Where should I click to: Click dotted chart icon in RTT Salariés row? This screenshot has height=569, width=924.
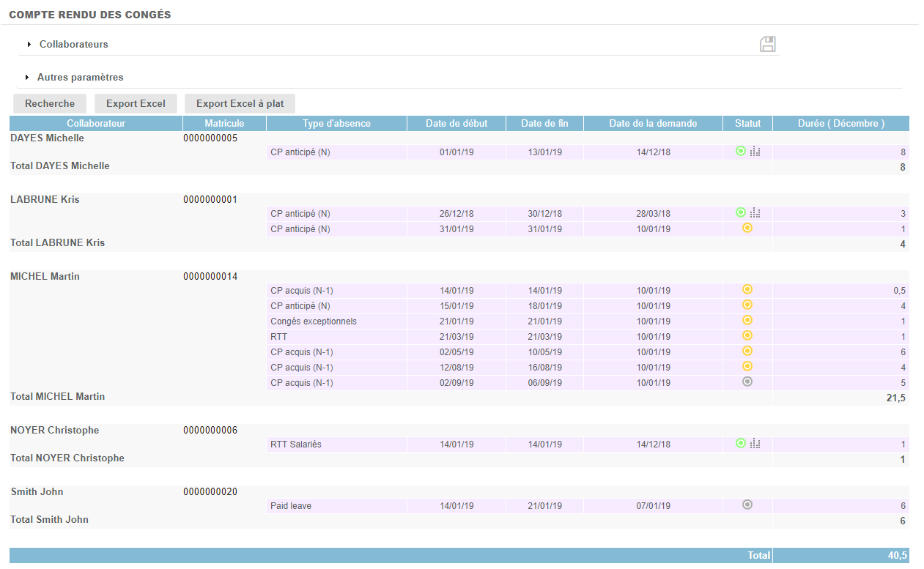(755, 443)
